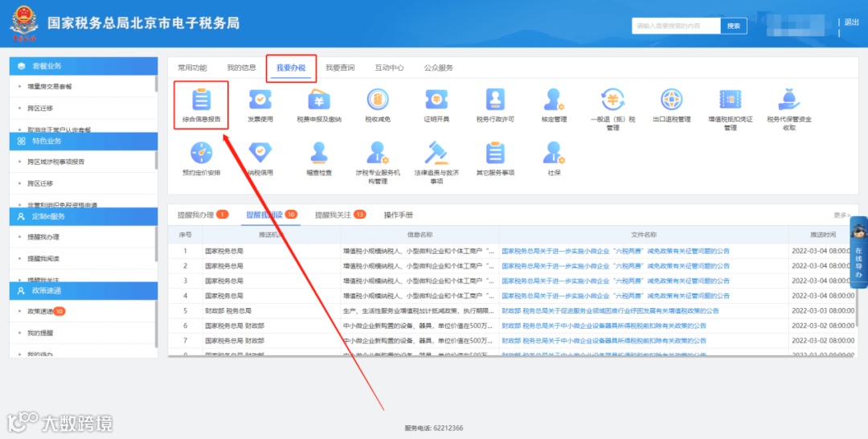Open the 公众服务 tab
868x439 pixels.
coord(439,68)
